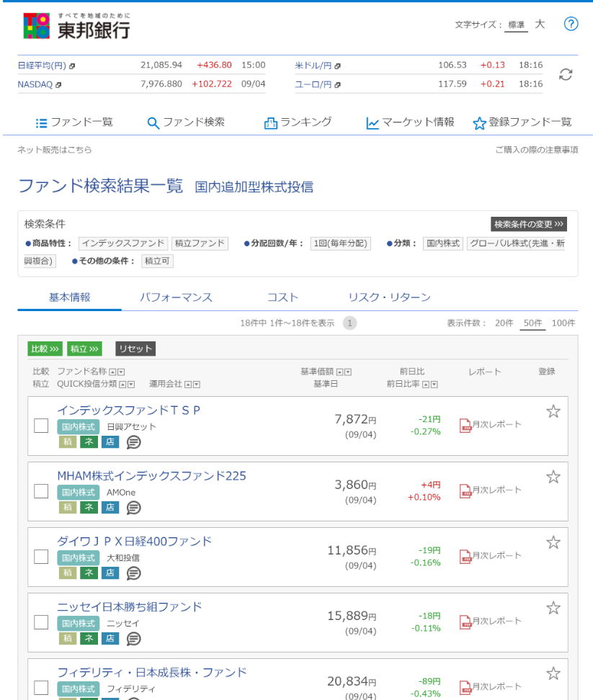Click the Toho Bank logo
This screenshot has width=593, height=700.
point(76,26)
